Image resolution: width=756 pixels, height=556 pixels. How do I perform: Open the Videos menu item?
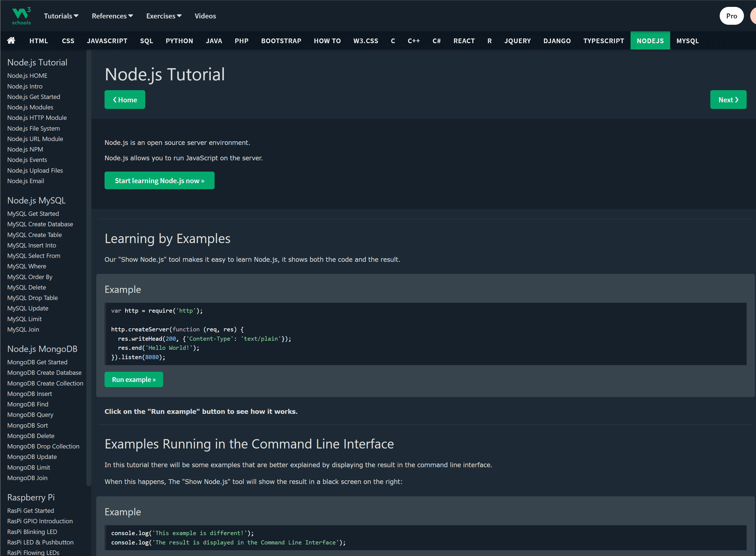(x=205, y=16)
